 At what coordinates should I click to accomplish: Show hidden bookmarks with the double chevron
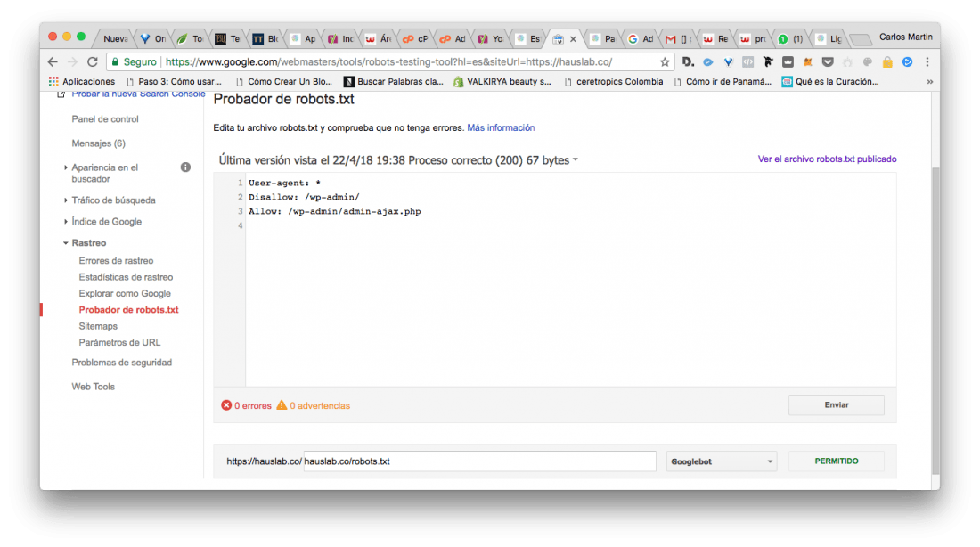tap(929, 81)
